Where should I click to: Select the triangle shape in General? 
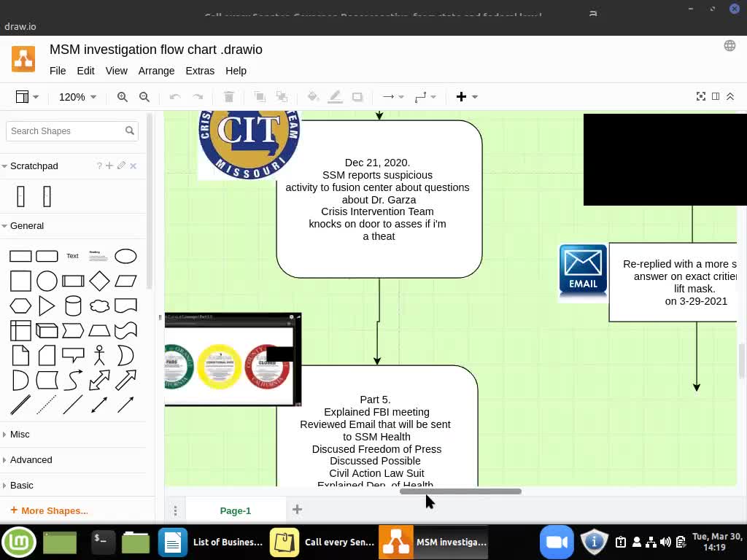(x=46, y=306)
